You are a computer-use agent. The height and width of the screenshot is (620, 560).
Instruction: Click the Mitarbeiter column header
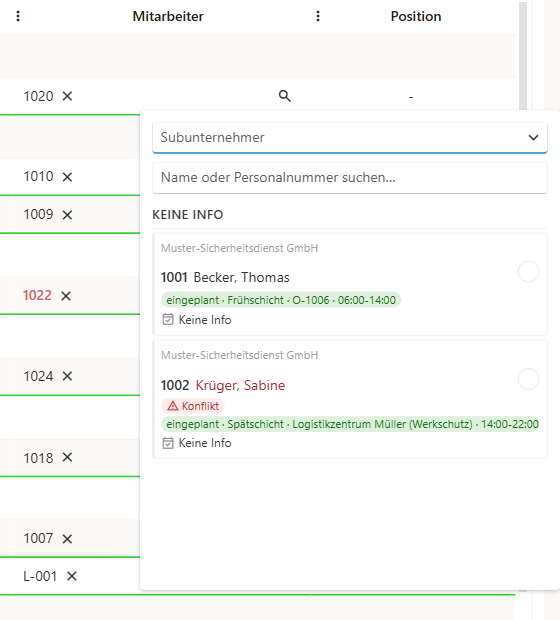tap(168, 16)
